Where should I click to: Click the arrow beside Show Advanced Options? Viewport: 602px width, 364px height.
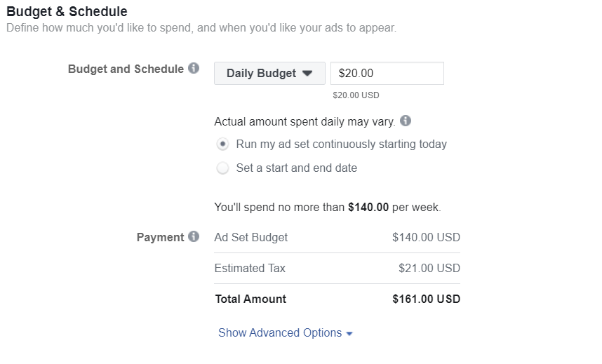pyautogui.click(x=349, y=334)
